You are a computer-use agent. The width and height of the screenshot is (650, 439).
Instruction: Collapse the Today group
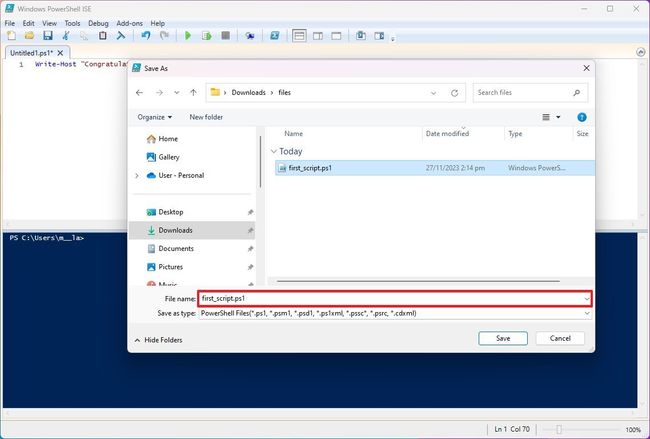coord(274,151)
